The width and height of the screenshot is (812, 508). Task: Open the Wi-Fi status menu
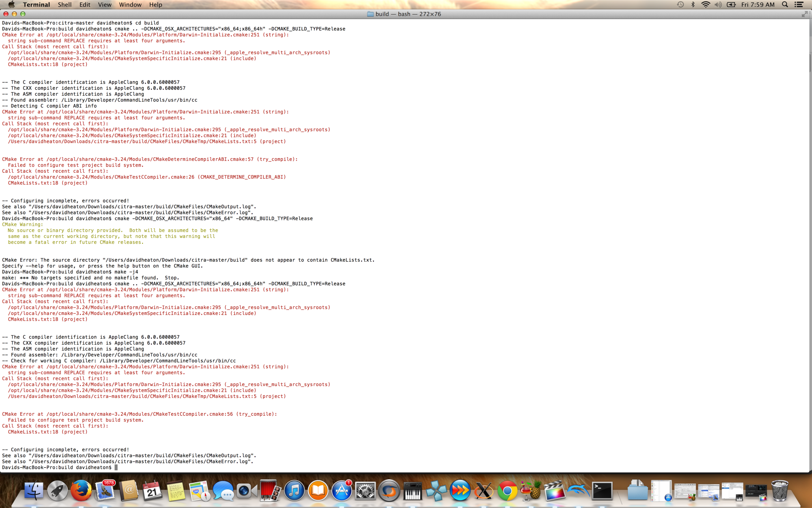pos(706,4)
